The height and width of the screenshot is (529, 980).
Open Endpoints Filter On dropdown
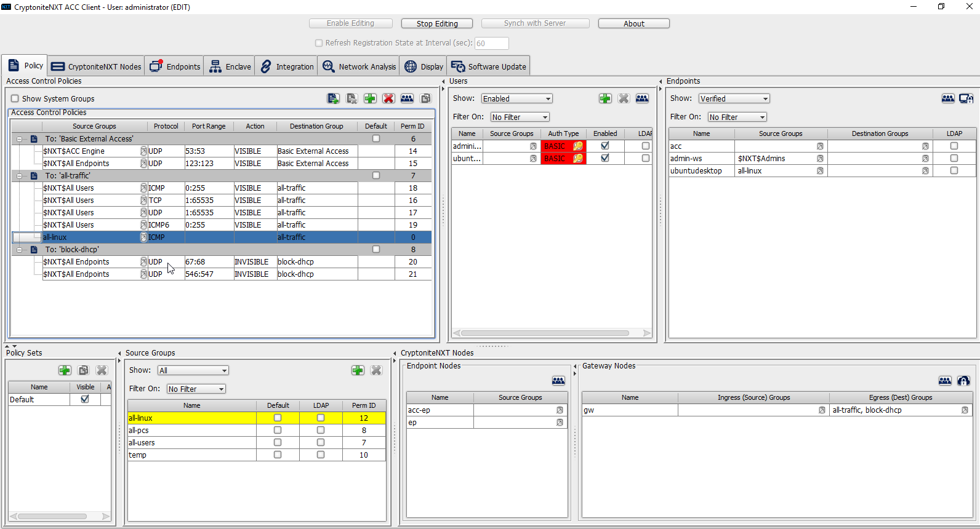(737, 117)
